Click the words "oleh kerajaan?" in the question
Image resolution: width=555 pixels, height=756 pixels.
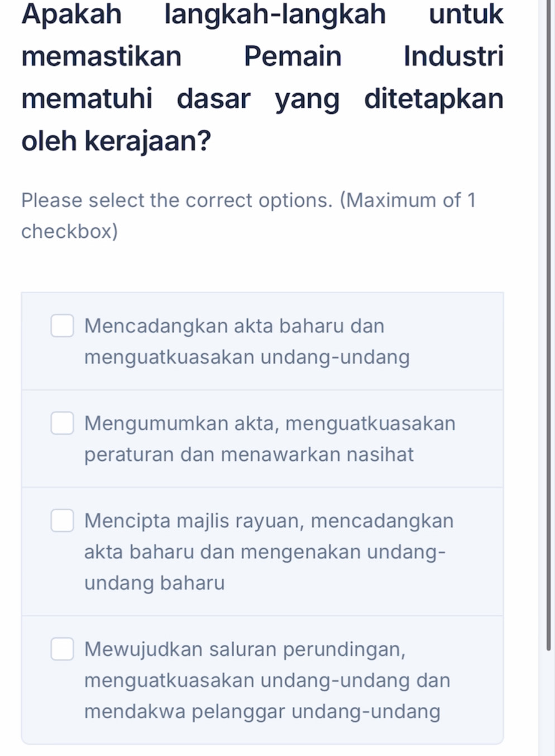[116, 140]
